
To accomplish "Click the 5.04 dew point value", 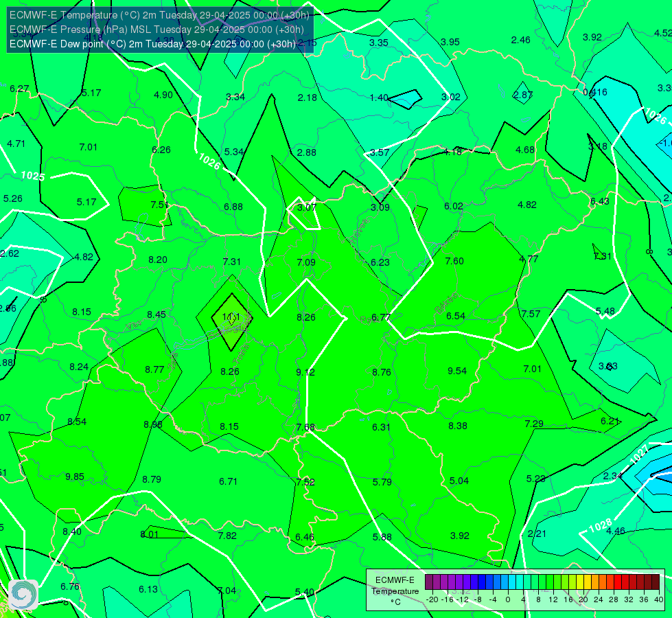I will [459, 481].
